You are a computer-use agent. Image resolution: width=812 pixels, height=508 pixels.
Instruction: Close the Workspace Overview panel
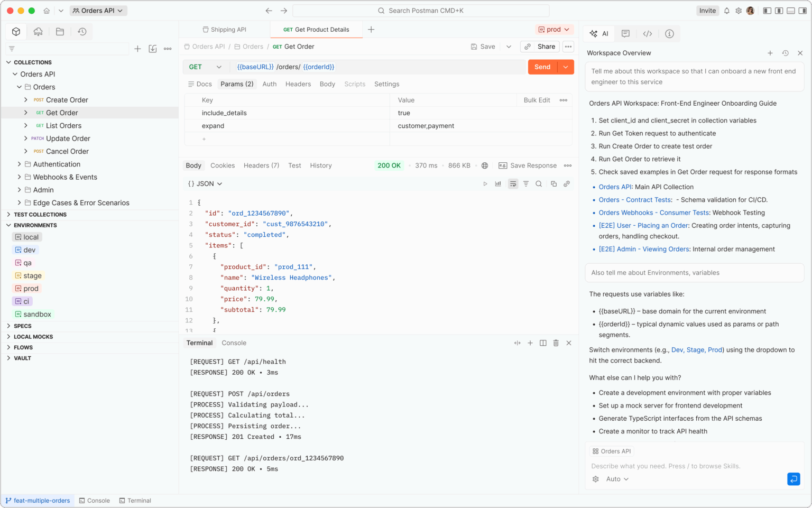800,53
